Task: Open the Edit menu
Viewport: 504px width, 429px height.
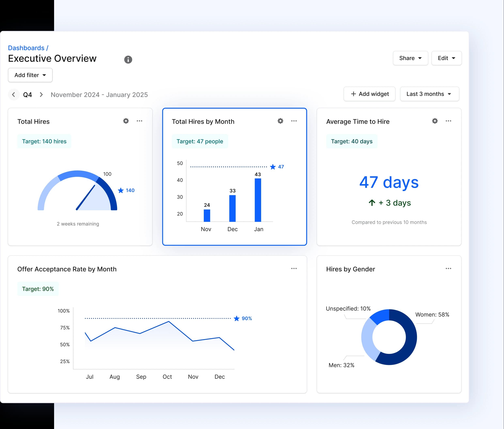Action: [x=446, y=58]
